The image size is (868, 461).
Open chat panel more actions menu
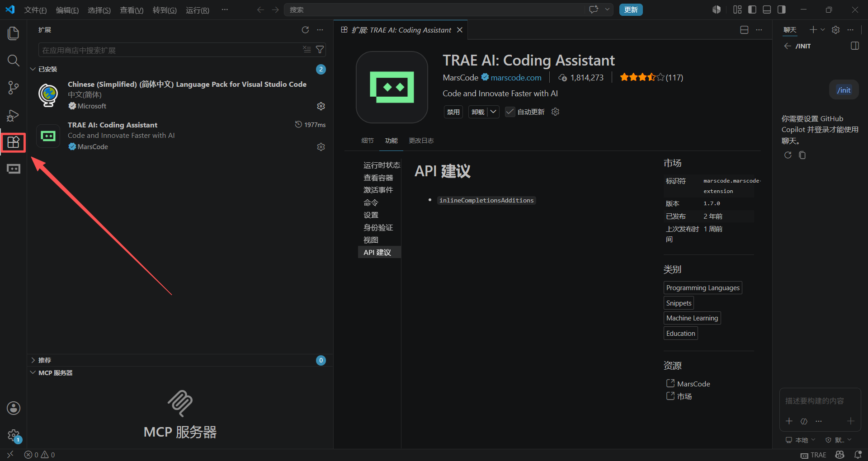point(850,30)
